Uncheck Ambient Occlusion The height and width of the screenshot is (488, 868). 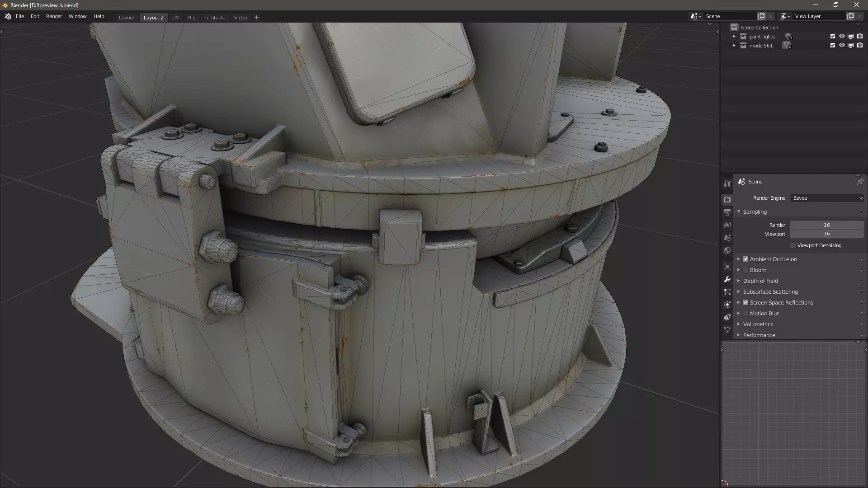click(745, 259)
